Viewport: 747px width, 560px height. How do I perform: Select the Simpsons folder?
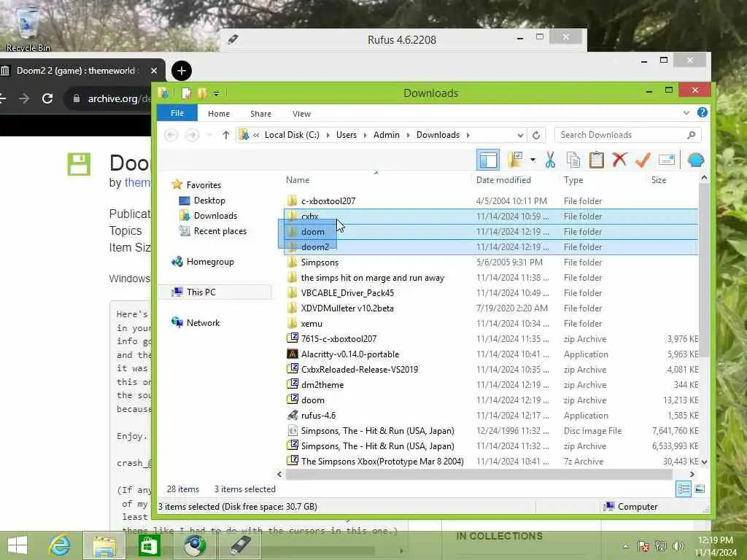point(320,262)
